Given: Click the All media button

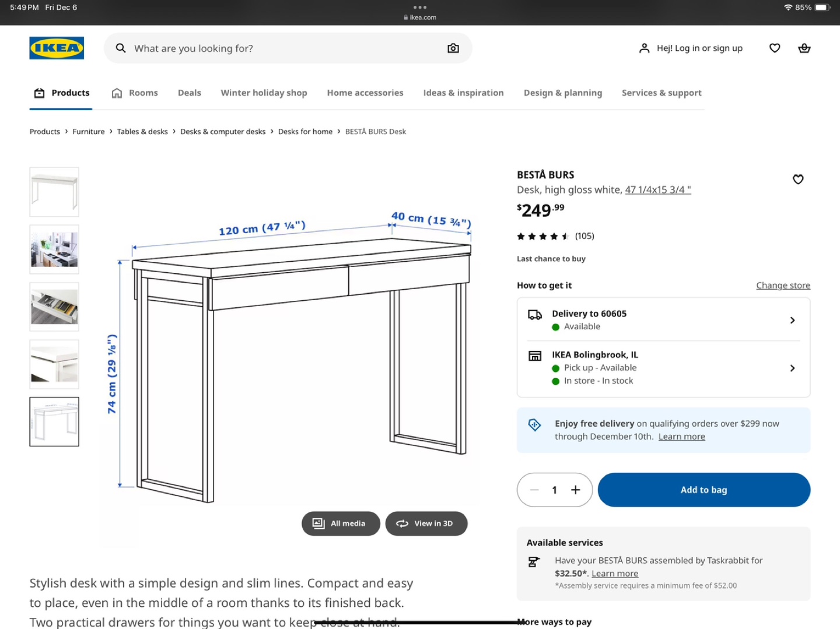Looking at the screenshot, I should tap(341, 523).
